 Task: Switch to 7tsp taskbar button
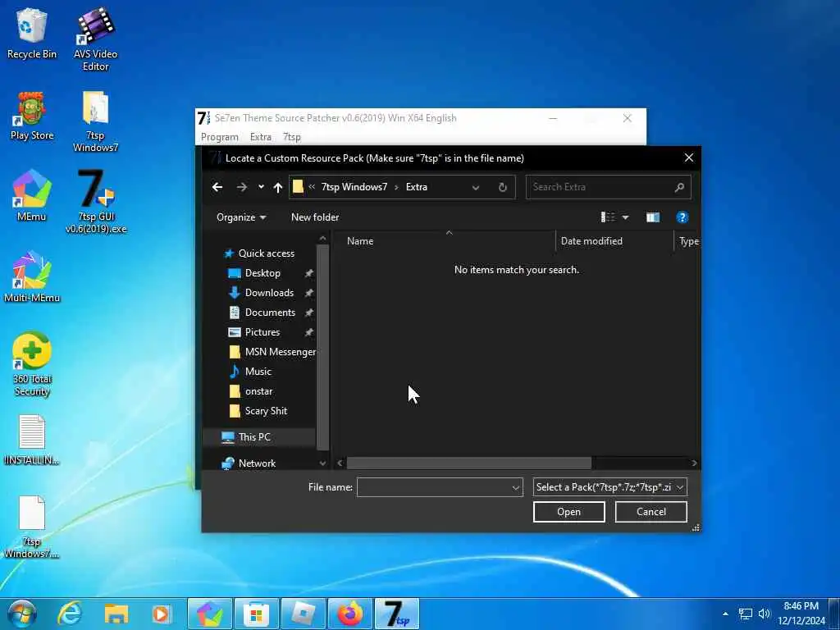[396, 614]
